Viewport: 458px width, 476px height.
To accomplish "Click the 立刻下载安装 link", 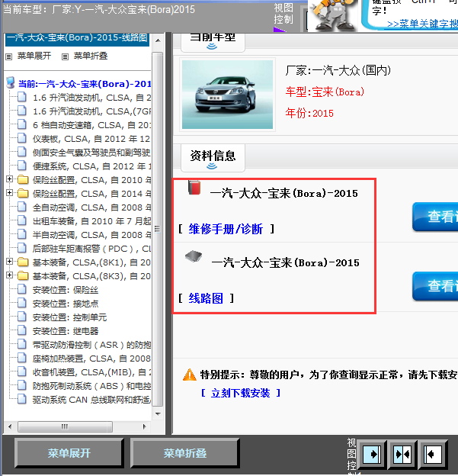I will [x=241, y=393].
